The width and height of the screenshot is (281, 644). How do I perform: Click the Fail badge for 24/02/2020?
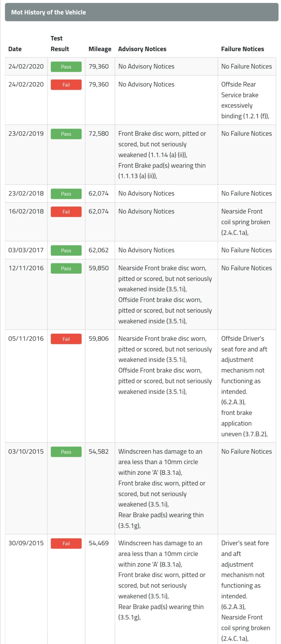[x=66, y=85]
